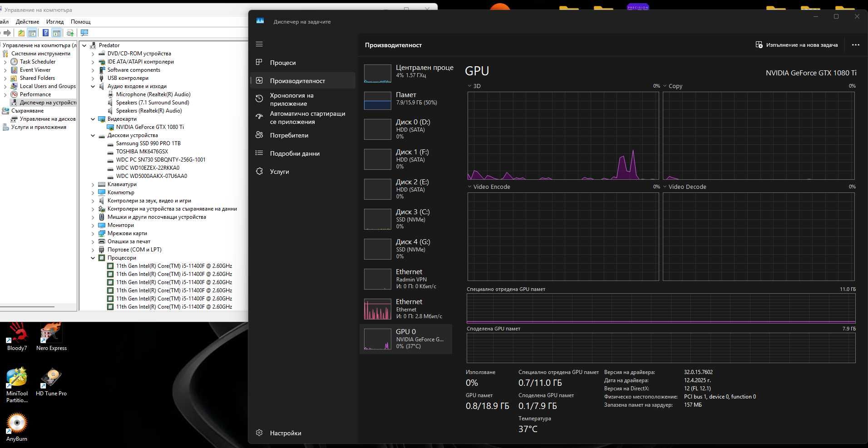Open the Copy graph engine dropdown

(x=672, y=86)
